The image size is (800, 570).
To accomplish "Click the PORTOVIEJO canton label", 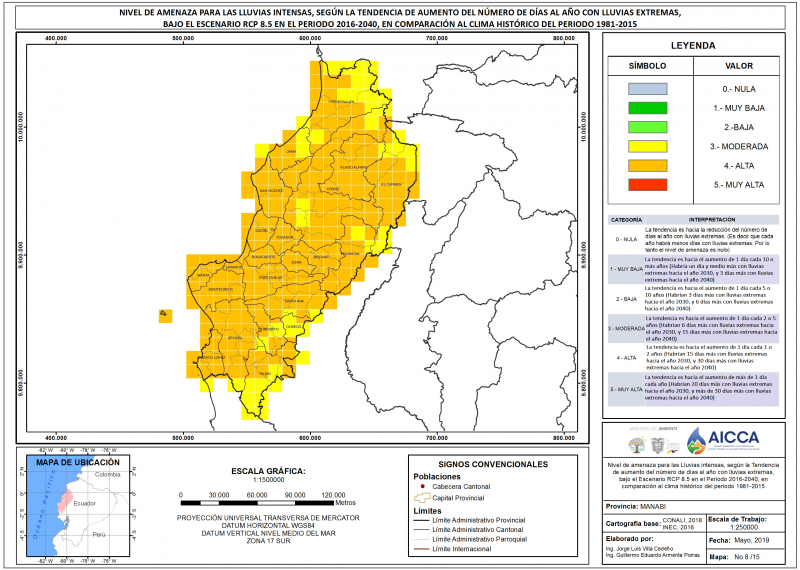I will click(270, 278).
